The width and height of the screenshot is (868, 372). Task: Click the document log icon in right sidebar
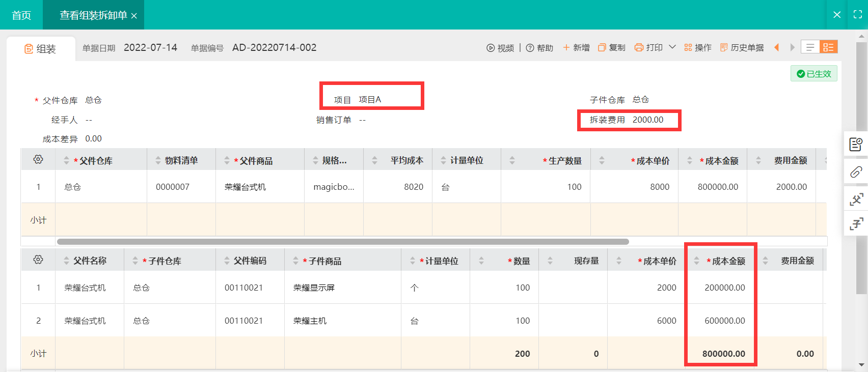pos(856,145)
